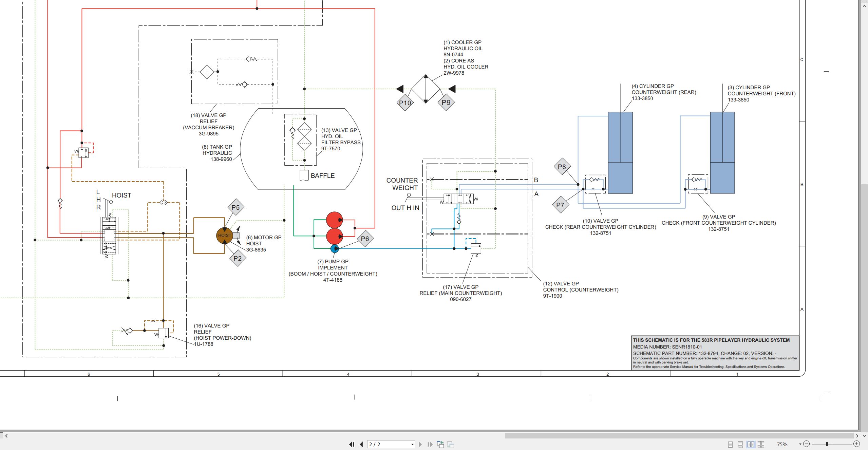Click the P5 pressure tap marker
The height and width of the screenshot is (450, 868).
point(235,207)
